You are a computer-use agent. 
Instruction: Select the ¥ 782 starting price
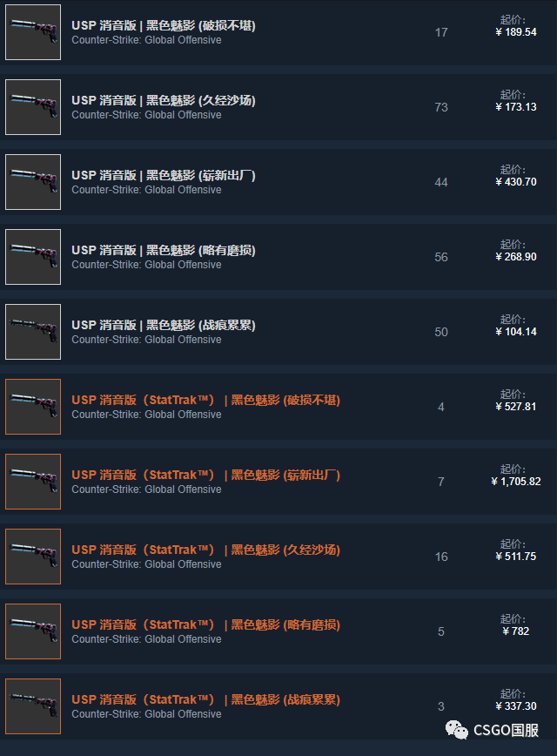515,631
